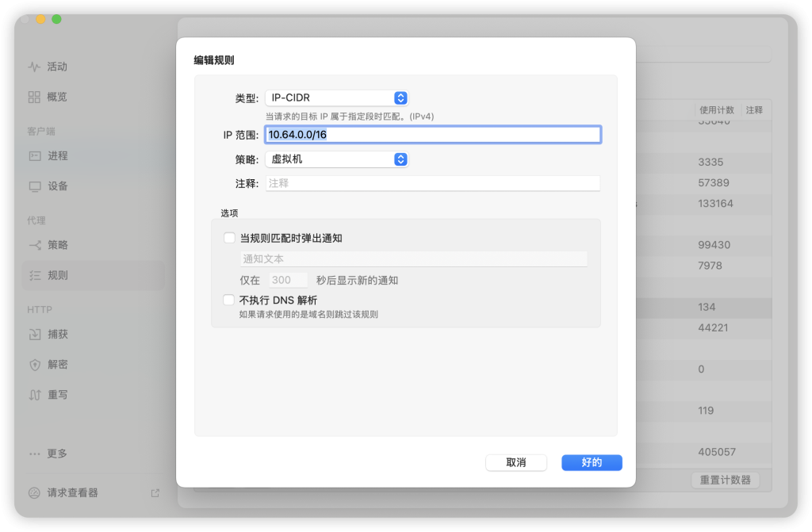This screenshot has height=532, width=812.
Task: Switch to 进程 sidebar item
Action: click(58, 156)
